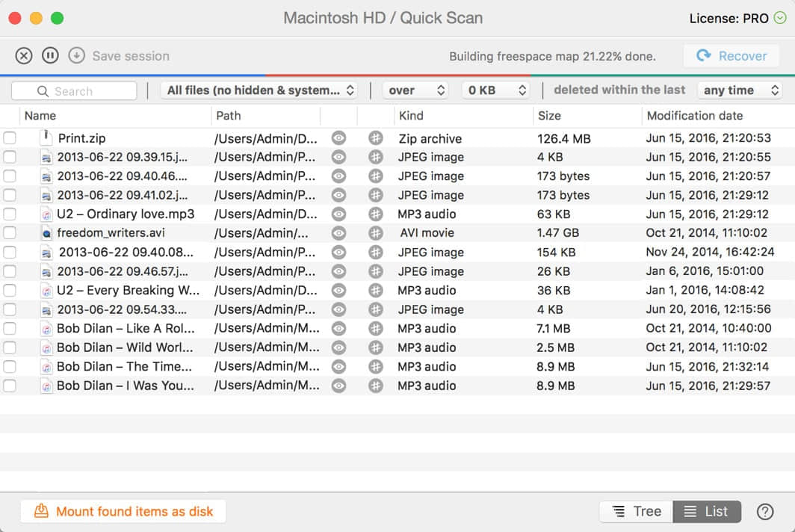The image size is (795, 532).
Task: Pause the scan with pause icon
Action: [50, 56]
